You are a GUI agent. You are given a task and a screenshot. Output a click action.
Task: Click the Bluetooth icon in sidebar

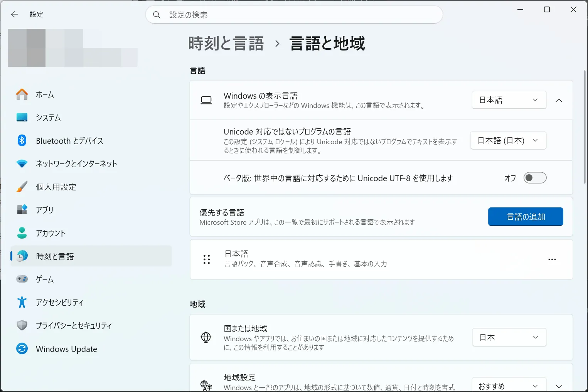22,141
